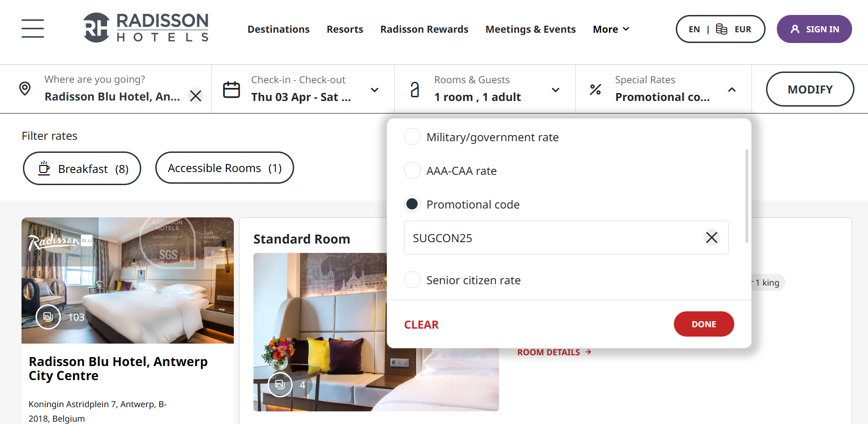The image size is (868, 424).
Task: Click the 1 king bed tag
Action: tap(767, 282)
